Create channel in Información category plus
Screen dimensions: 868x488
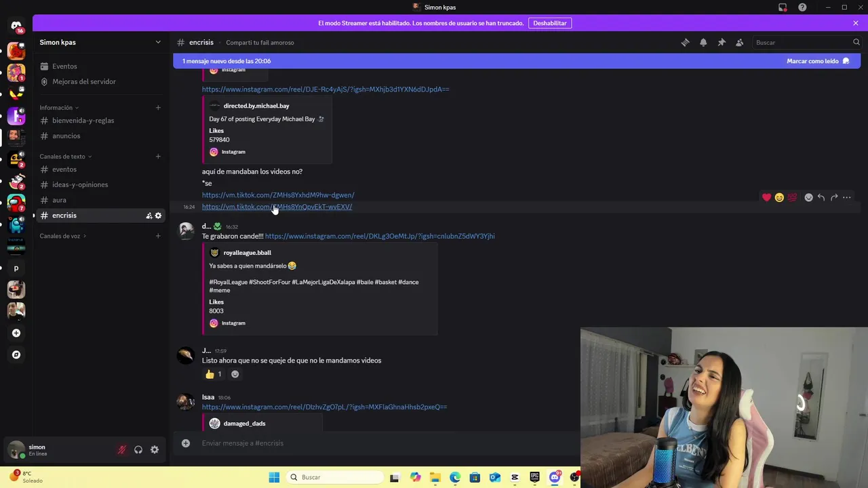158,108
